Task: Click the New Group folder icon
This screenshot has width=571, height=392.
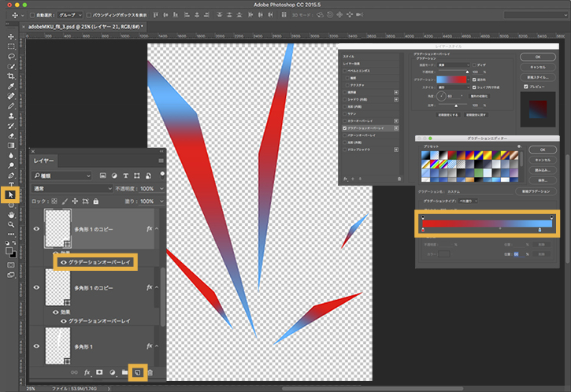Action: [x=124, y=372]
